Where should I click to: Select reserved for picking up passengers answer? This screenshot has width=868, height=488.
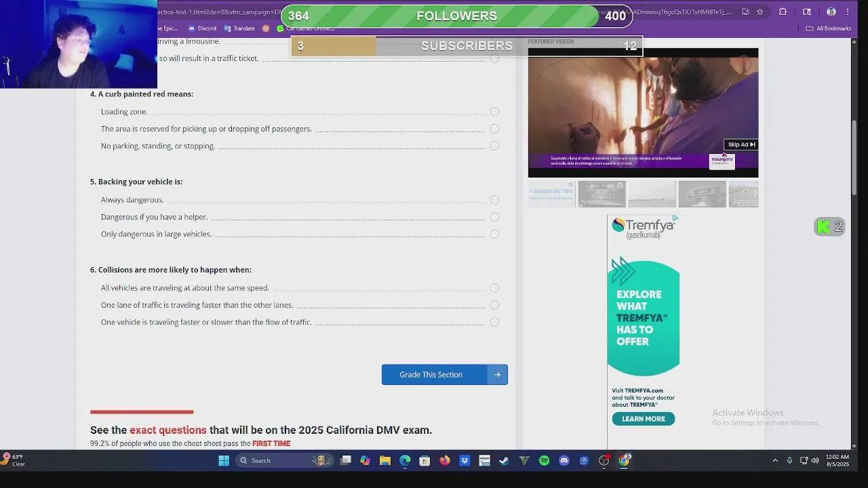pyautogui.click(x=494, y=129)
